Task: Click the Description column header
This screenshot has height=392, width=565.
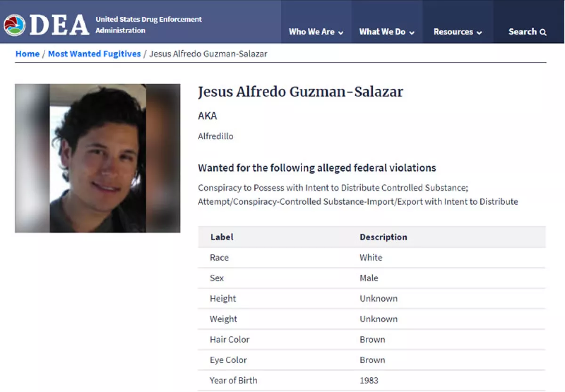Action: point(383,237)
